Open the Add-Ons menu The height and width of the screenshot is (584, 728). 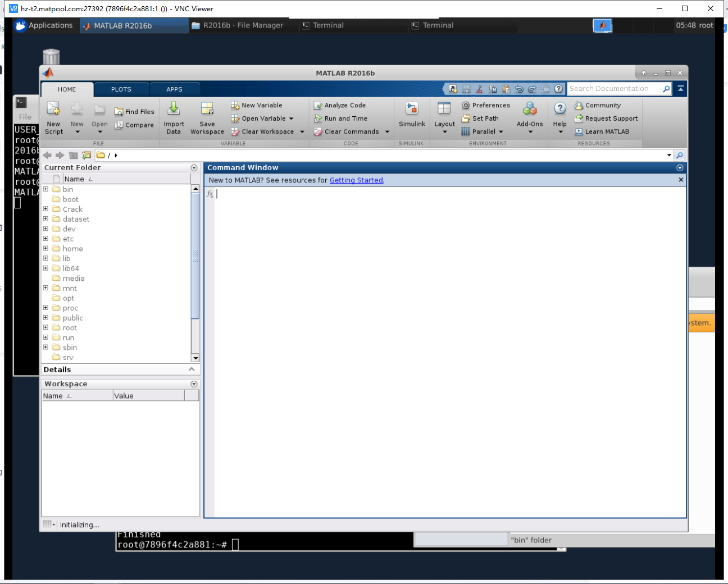(x=530, y=118)
